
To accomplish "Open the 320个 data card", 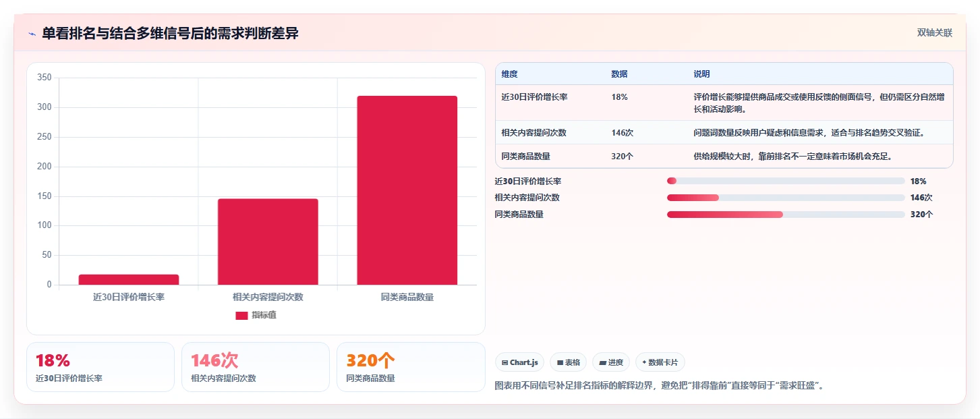I will 411,367.
